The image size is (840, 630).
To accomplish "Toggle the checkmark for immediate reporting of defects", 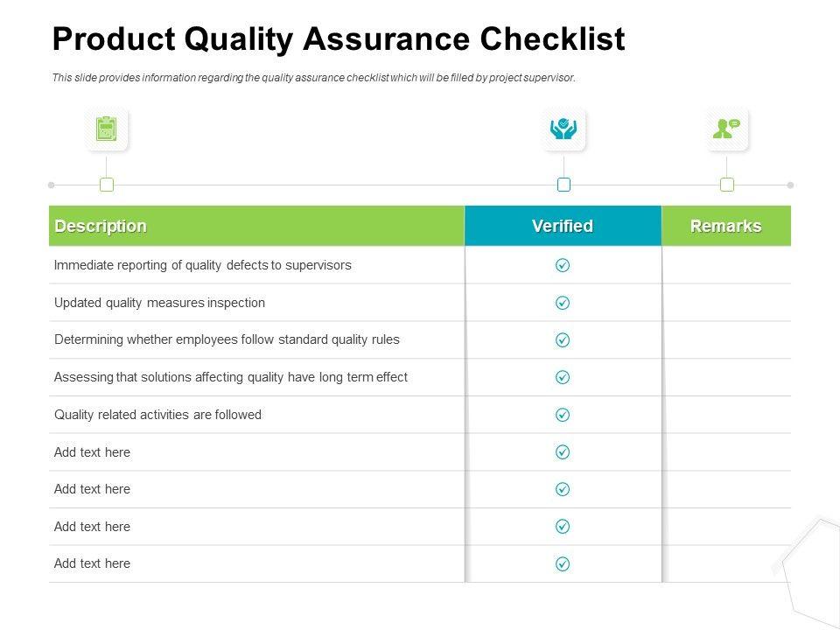I will 563,265.
